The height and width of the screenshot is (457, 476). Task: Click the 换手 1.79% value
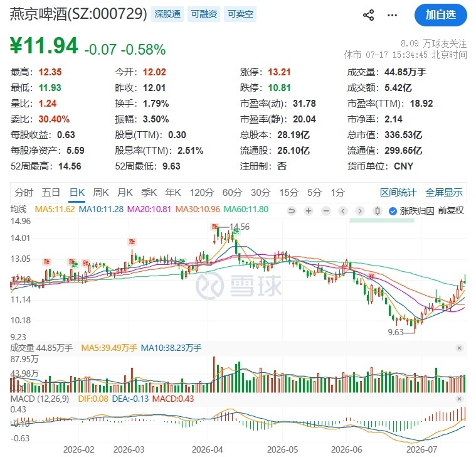[x=156, y=104]
